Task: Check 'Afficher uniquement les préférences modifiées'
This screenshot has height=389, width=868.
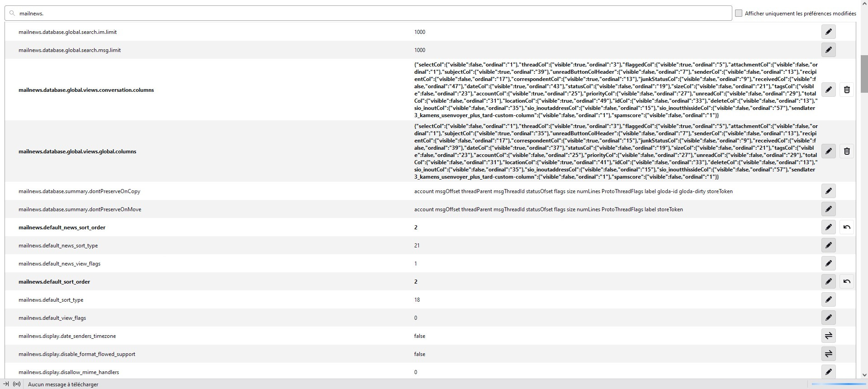Action: (x=739, y=14)
